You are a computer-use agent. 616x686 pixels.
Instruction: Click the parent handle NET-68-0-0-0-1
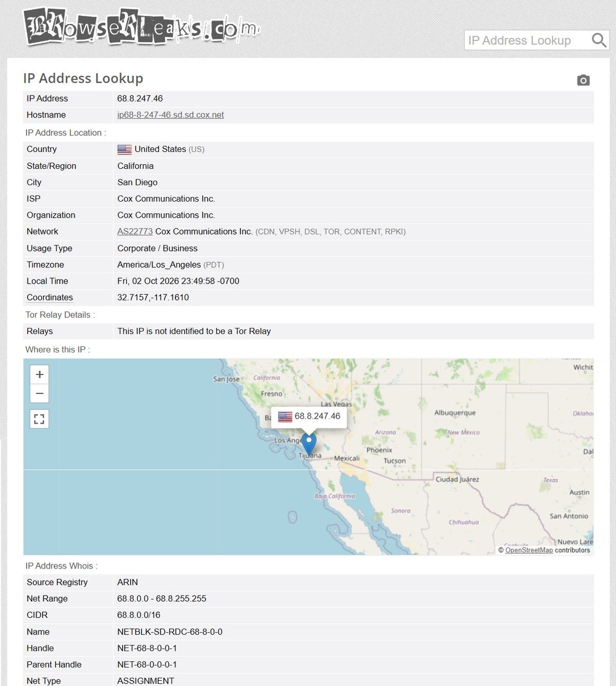(147, 665)
